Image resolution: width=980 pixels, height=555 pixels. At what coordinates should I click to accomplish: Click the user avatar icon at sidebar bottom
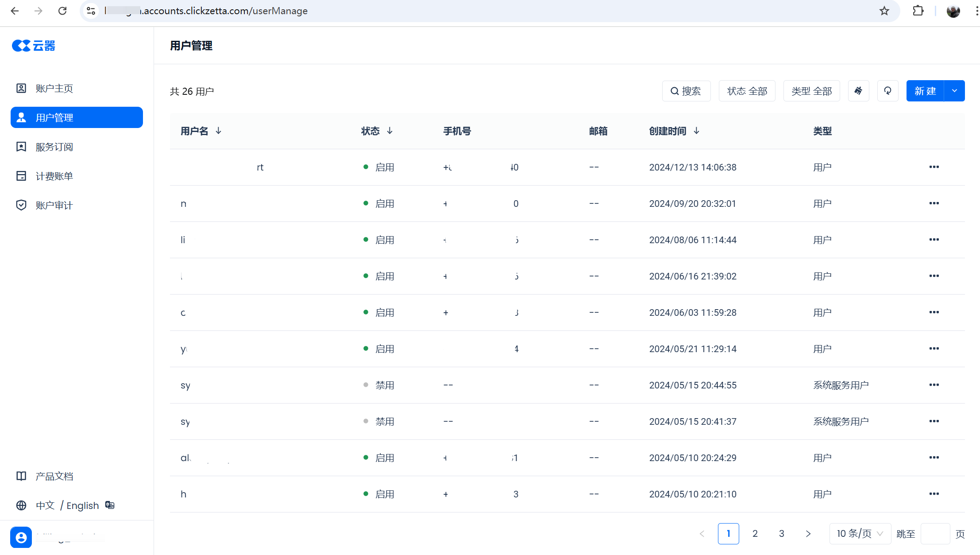click(x=21, y=537)
